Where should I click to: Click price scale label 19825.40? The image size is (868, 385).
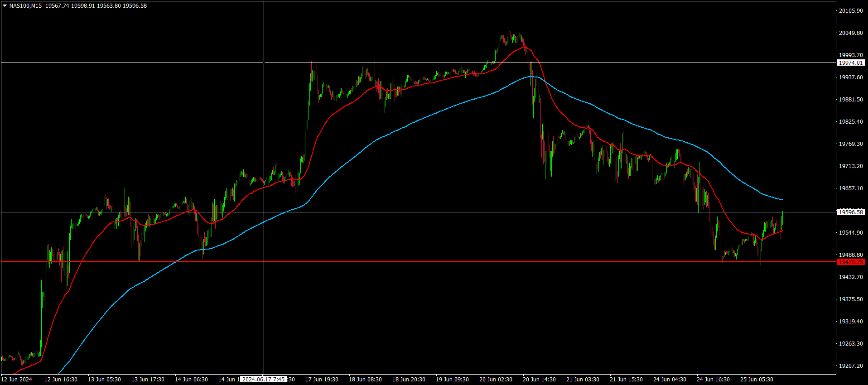pos(851,121)
